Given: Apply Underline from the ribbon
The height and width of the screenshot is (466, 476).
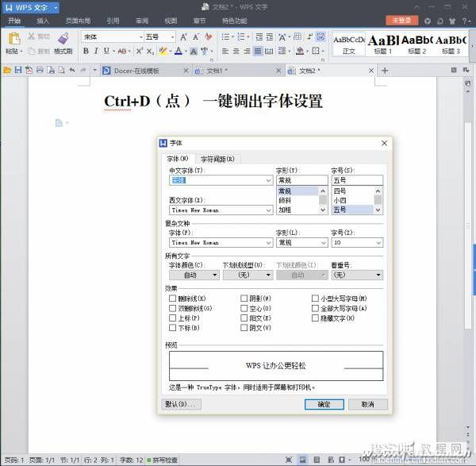Looking at the screenshot, I should (106, 51).
